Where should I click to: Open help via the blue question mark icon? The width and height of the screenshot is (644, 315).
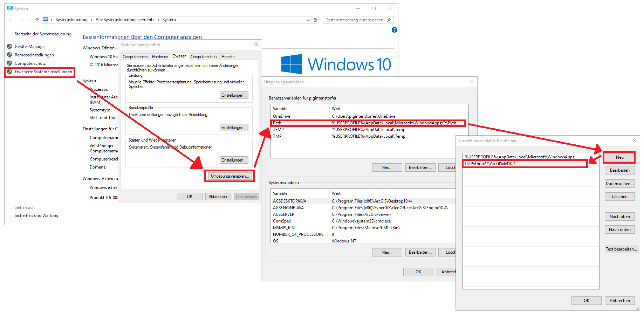[x=395, y=30]
